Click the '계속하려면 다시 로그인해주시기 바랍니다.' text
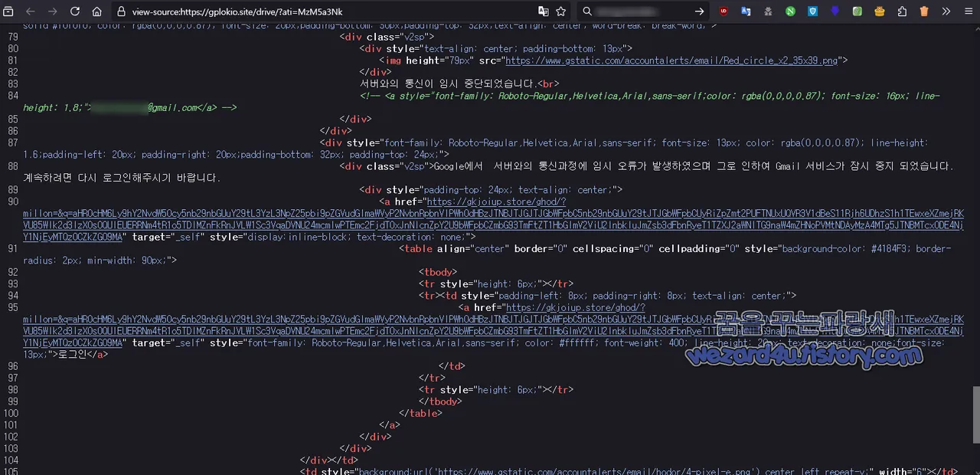 [x=122, y=178]
